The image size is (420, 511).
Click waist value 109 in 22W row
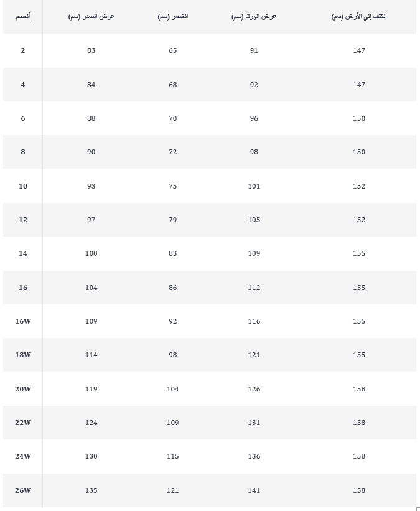(x=173, y=423)
